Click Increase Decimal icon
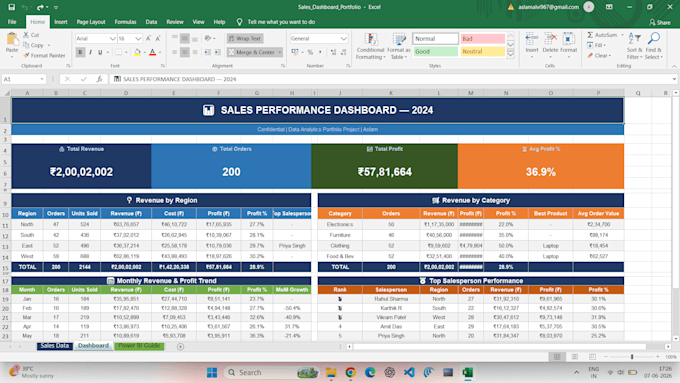 333,52
